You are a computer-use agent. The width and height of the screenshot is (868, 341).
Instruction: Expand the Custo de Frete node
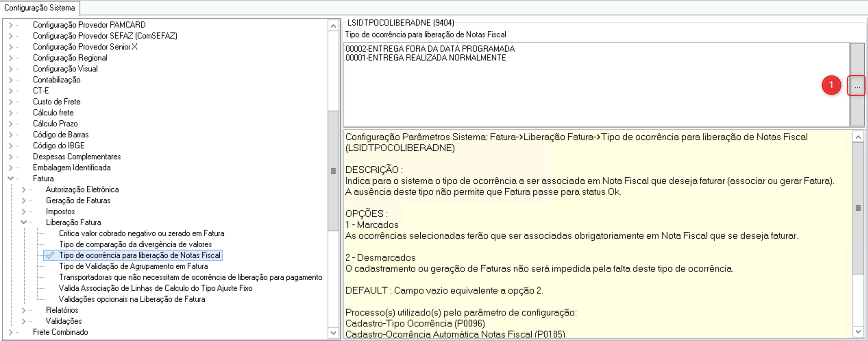coord(11,101)
